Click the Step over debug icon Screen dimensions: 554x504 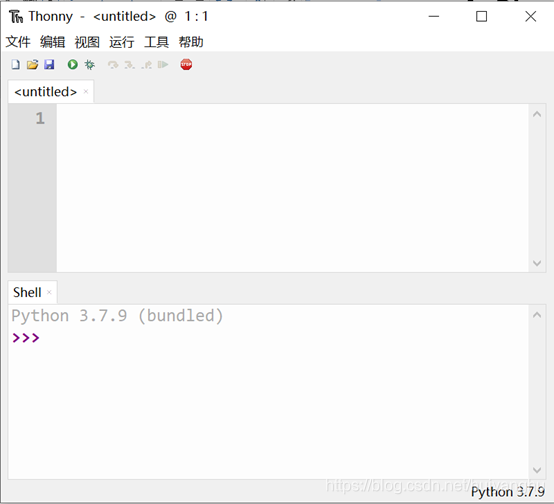pyautogui.click(x=113, y=65)
